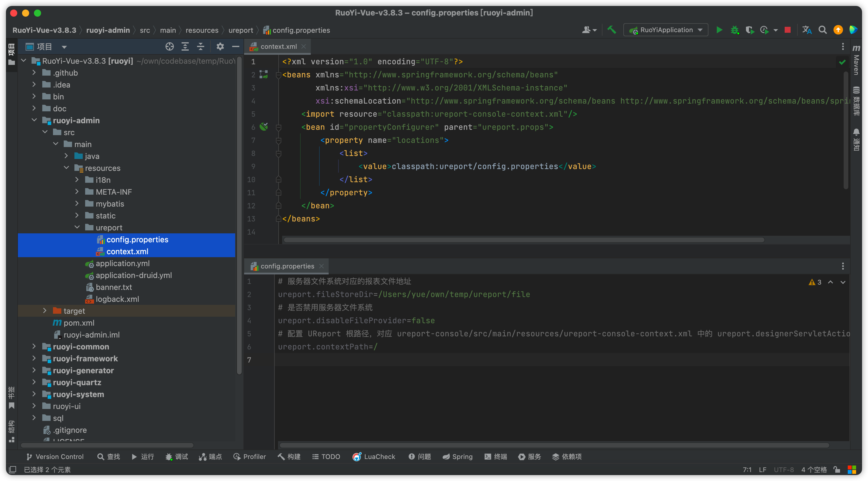868x481 pixels.
Task: Jump to next highlighted problem down arrow
Action: [842, 282]
